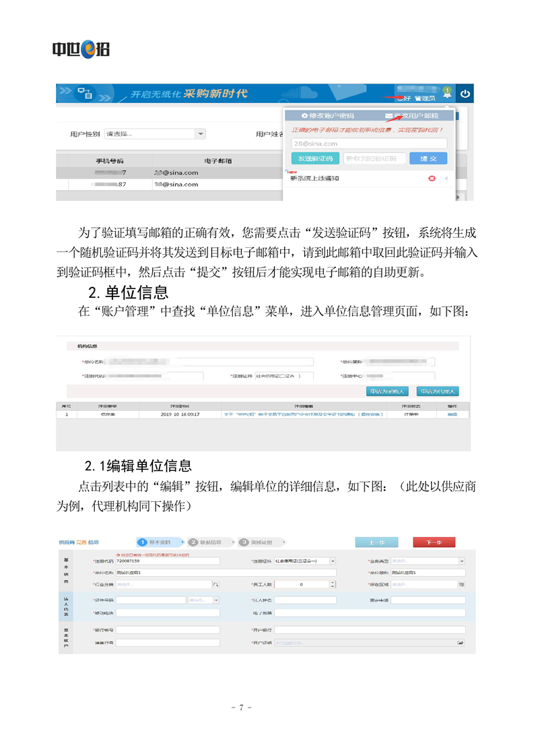Click the 中世e招 logo at page top
Screen dimensions: 534x756
coord(81,49)
